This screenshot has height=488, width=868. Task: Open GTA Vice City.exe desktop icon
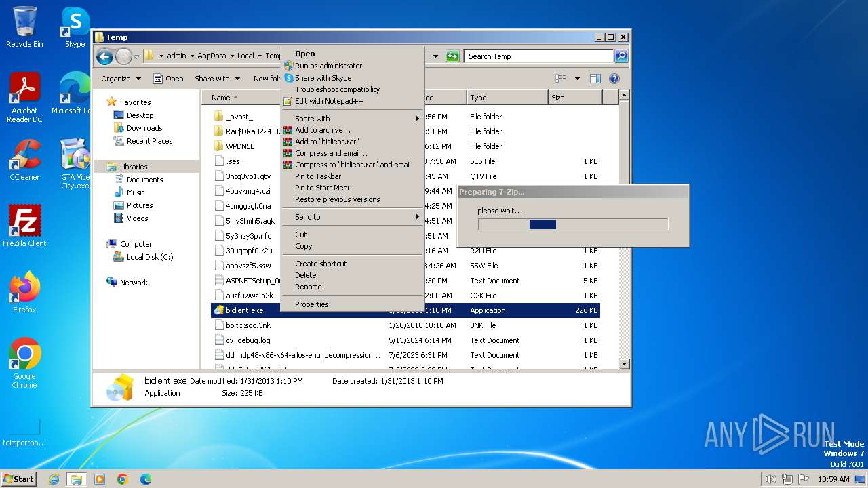(75, 164)
